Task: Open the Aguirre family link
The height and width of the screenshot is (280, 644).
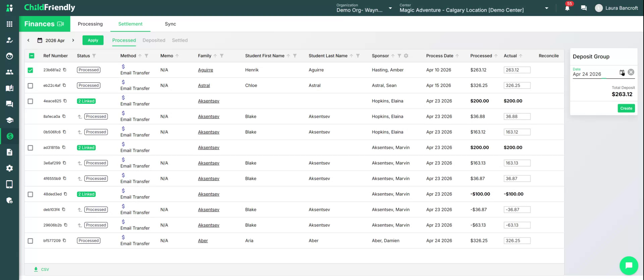Action: click(205, 70)
